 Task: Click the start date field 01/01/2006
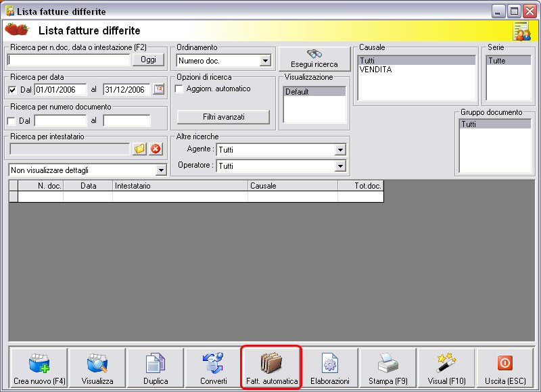click(61, 90)
